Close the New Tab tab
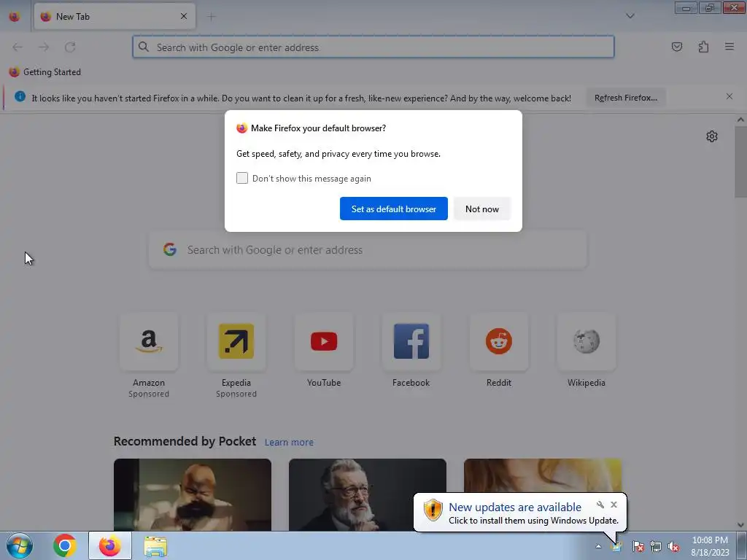Screen dimensions: 747x560 pyautogui.click(x=184, y=16)
